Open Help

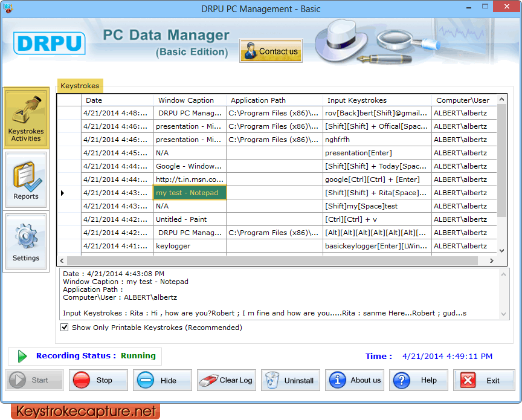coord(419,380)
